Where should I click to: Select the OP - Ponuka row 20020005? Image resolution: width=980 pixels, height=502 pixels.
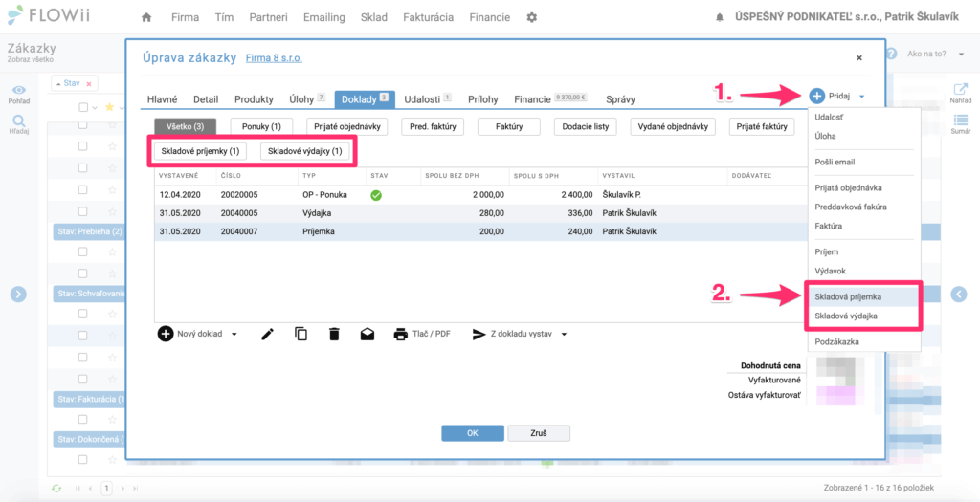[481, 195]
